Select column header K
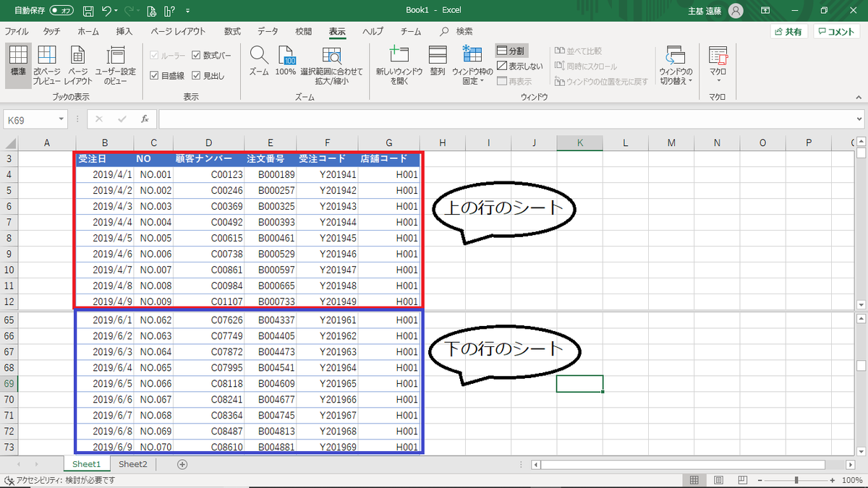This screenshot has height=488, width=868. [x=579, y=143]
